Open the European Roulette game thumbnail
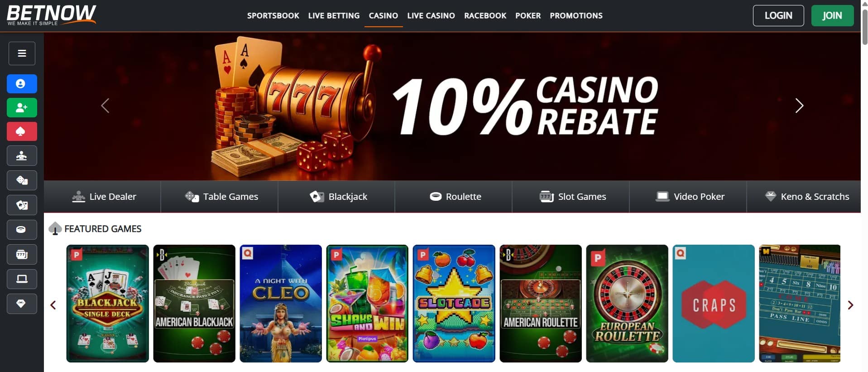Viewport: 868px width, 372px height. point(627,304)
